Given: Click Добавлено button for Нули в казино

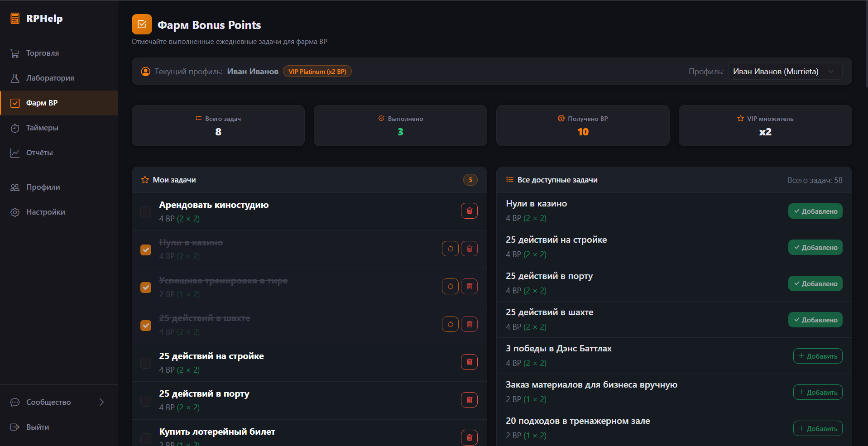Looking at the screenshot, I should point(815,211).
